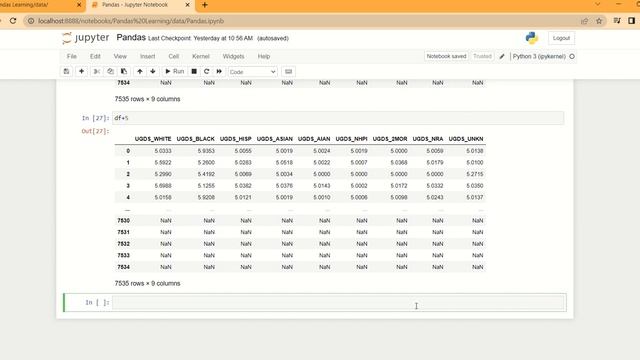Click the UGDS_NRA column header
Image resolution: width=640 pixels, height=360 pixels.
click(x=428, y=139)
